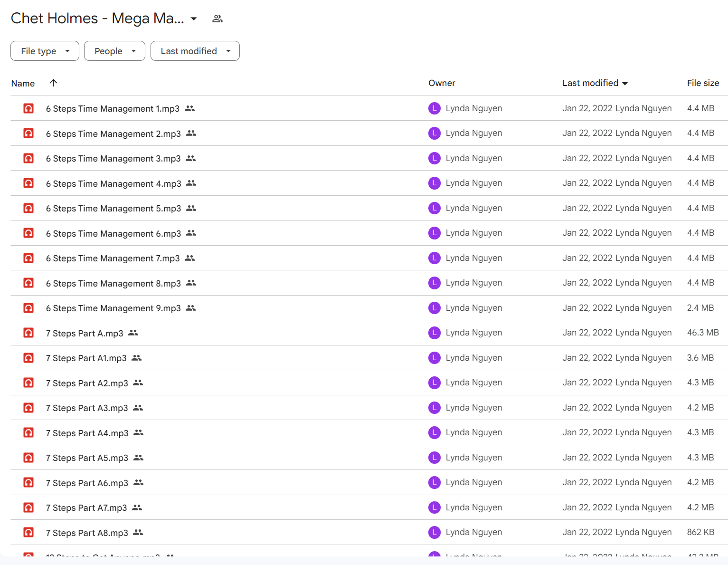The image size is (728, 565).
Task: Click the audio icon for 7 Steps Part A5.mp3
Action: (28, 458)
